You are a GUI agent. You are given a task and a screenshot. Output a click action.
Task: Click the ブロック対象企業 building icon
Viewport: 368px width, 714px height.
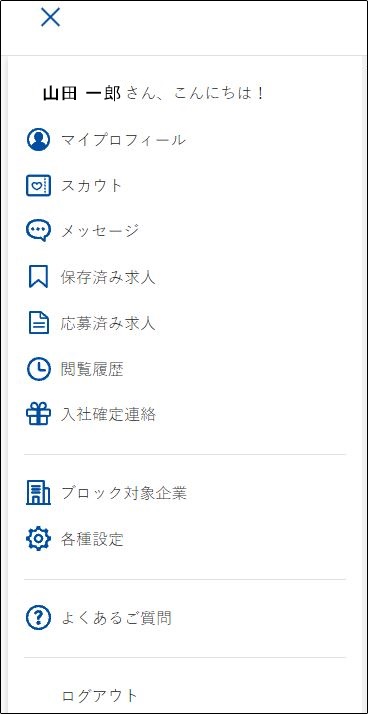(38, 493)
